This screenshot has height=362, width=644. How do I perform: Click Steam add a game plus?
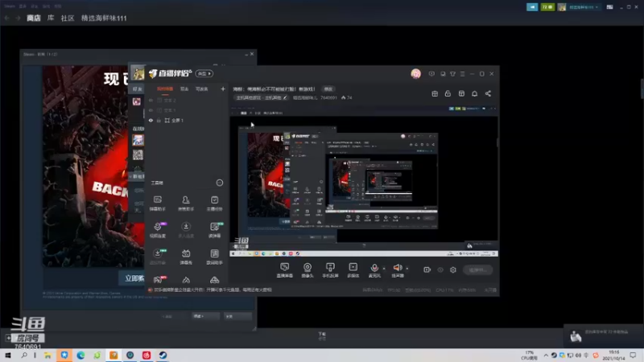8,338
